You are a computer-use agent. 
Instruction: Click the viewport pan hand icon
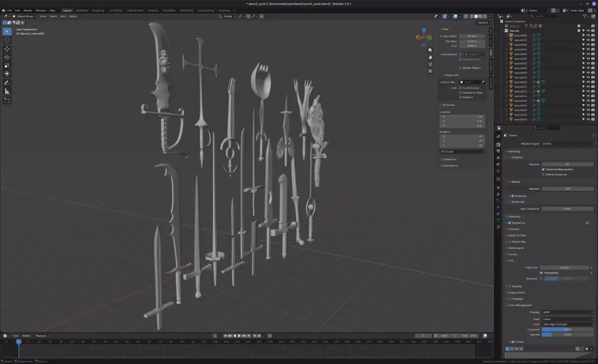(430, 57)
